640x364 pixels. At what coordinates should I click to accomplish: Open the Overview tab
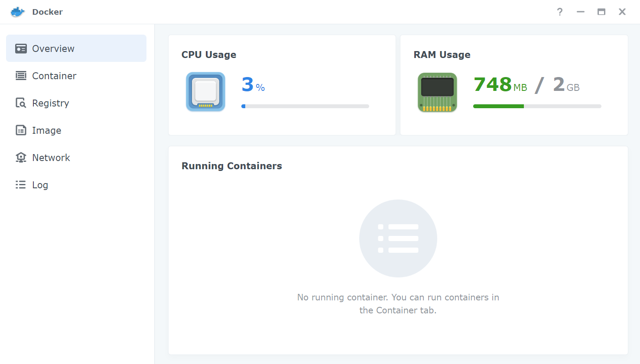pyautogui.click(x=76, y=48)
